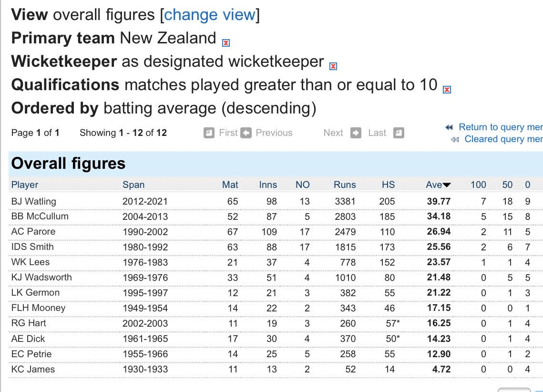
Task: Sort the table by Runs column
Action: [345, 185]
